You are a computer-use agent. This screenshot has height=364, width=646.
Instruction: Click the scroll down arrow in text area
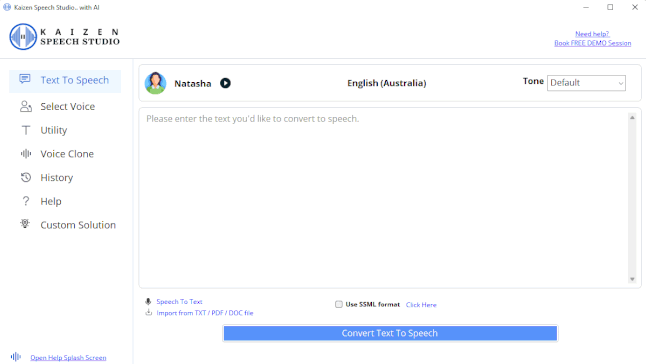(632, 279)
